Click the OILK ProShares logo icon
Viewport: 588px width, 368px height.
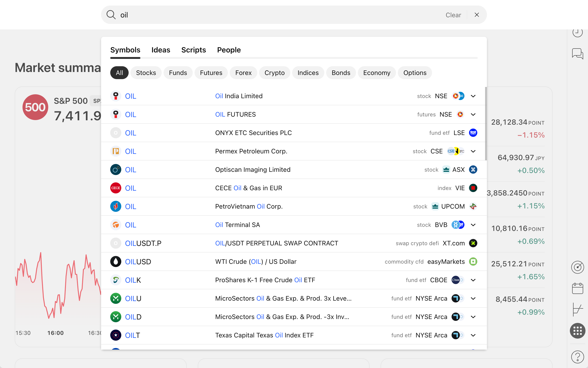click(x=116, y=280)
